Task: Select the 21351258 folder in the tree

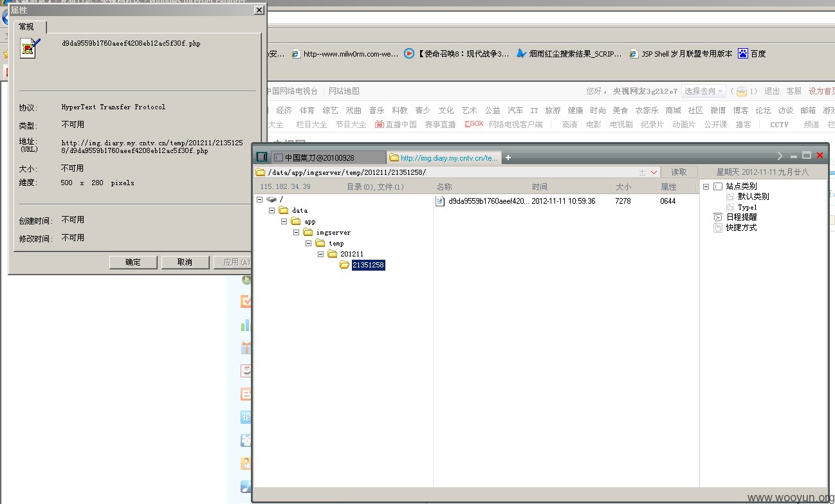Action: coord(368,265)
